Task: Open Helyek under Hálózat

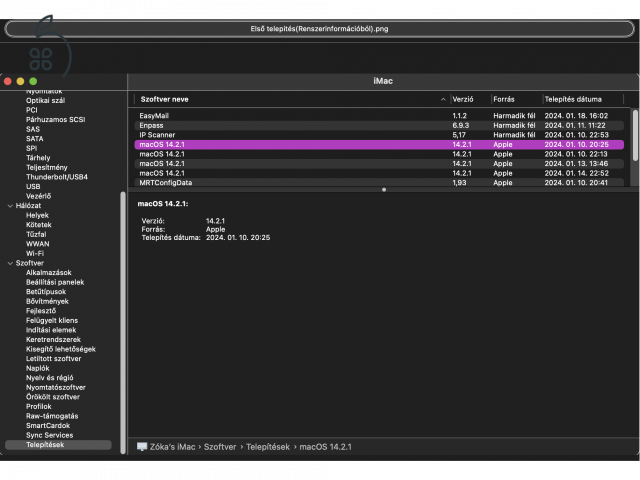Action: [x=37, y=215]
